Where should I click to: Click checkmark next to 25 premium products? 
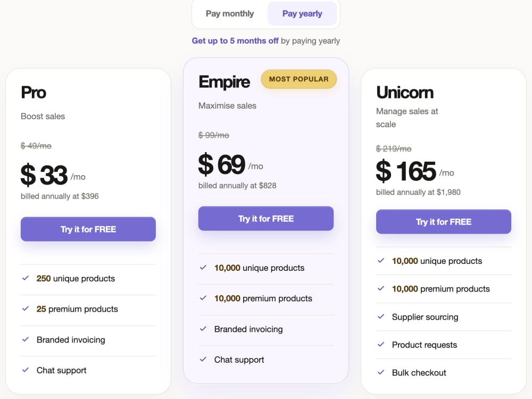tap(26, 309)
